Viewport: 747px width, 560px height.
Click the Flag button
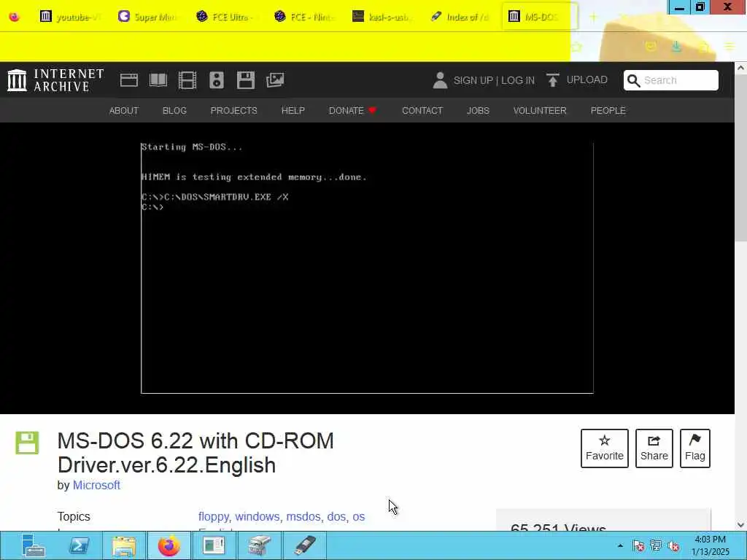pyautogui.click(x=695, y=448)
